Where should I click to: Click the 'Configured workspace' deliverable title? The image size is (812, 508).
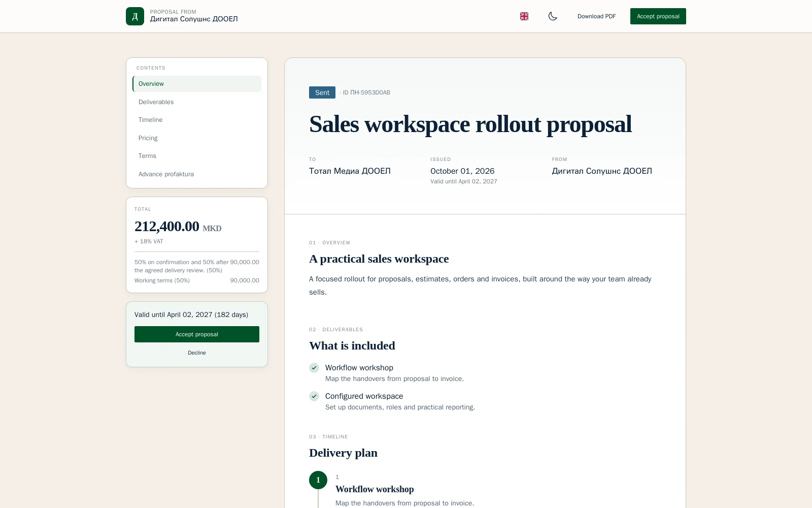[x=364, y=396]
